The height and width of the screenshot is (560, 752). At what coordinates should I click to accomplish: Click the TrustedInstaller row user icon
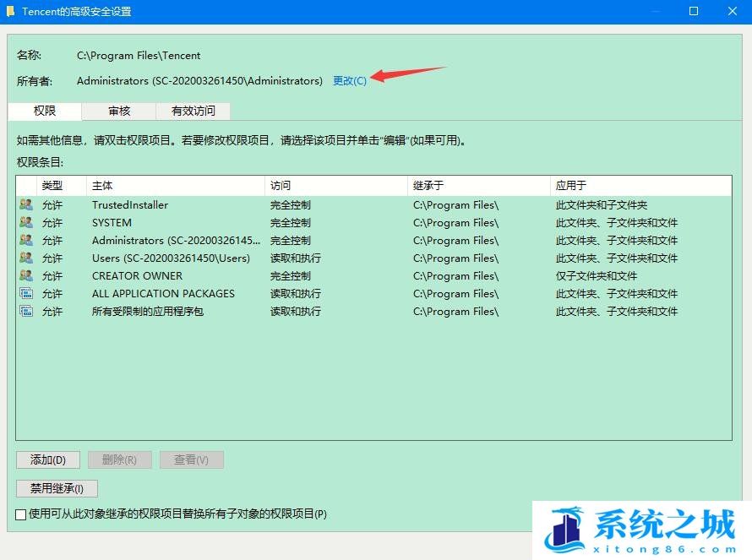(26, 204)
